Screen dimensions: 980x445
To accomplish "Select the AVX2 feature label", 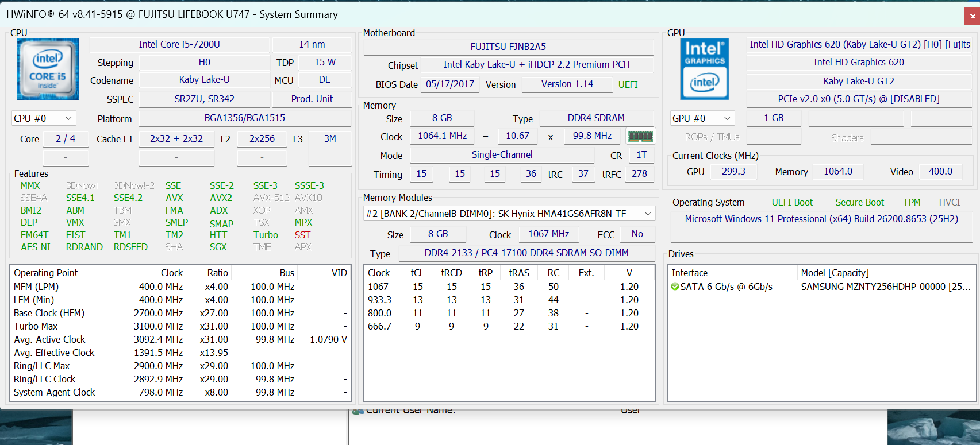I will [221, 198].
